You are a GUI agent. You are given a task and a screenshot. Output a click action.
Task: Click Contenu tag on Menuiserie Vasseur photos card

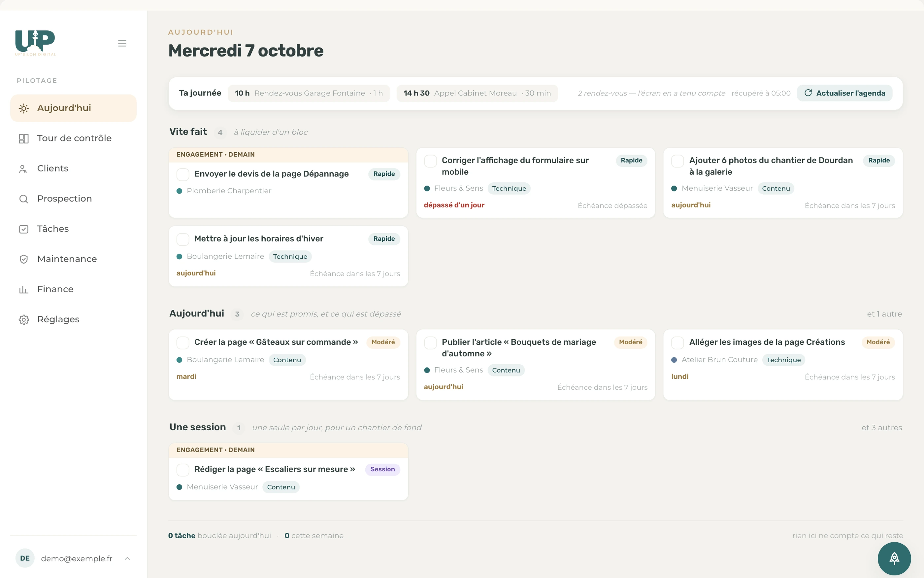coord(776,189)
